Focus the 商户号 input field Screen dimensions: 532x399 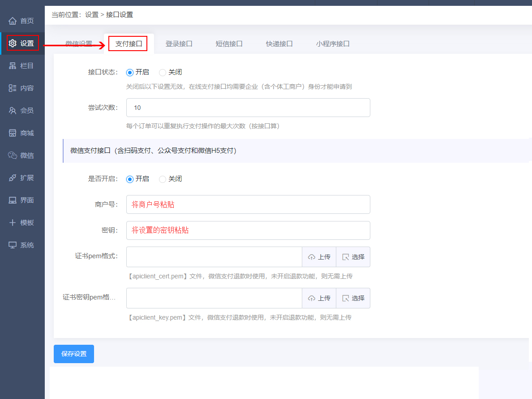[248, 204]
